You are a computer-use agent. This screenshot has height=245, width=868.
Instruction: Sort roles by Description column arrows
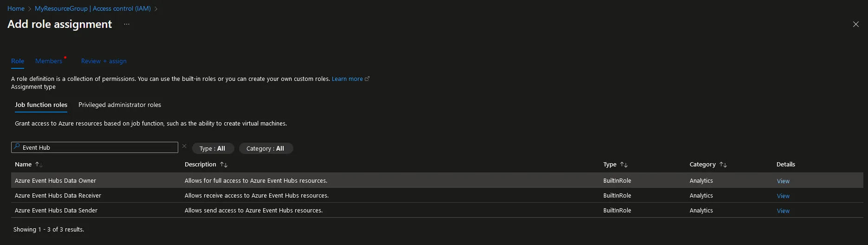224,165
